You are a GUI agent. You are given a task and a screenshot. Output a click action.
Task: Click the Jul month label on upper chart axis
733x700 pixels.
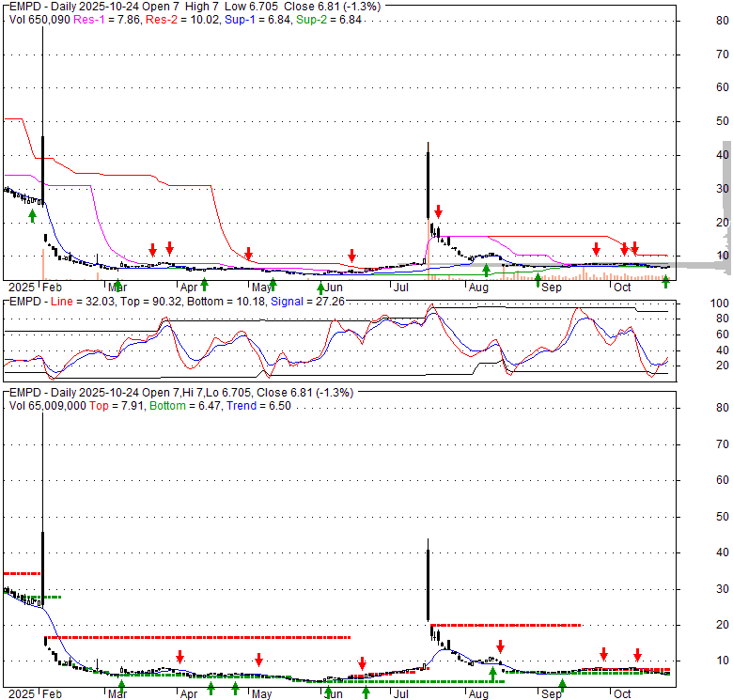pos(401,288)
